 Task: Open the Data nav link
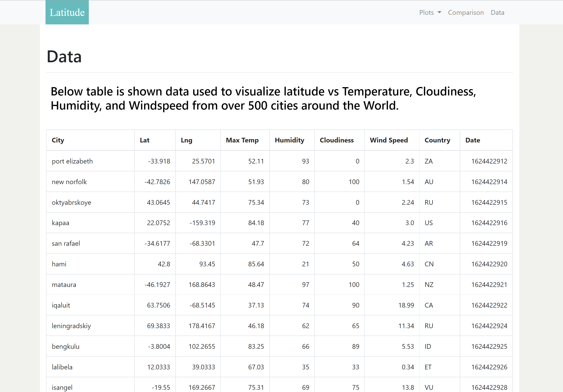click(x=497, y=13)
